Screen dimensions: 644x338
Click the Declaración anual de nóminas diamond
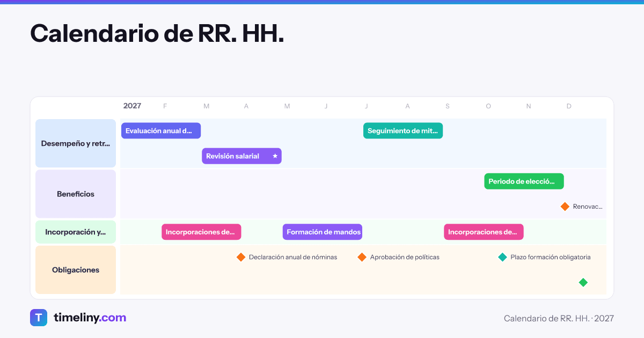click(x=241, y=257)
